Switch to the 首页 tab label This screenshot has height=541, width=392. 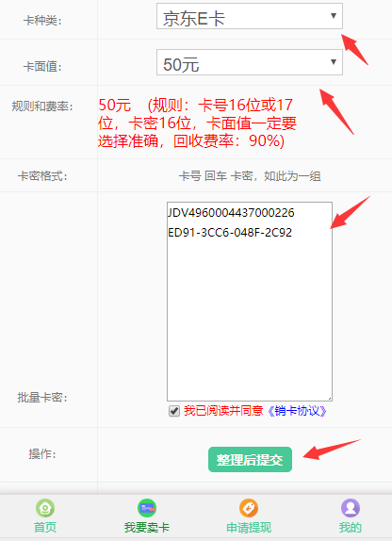pos(45,527)
